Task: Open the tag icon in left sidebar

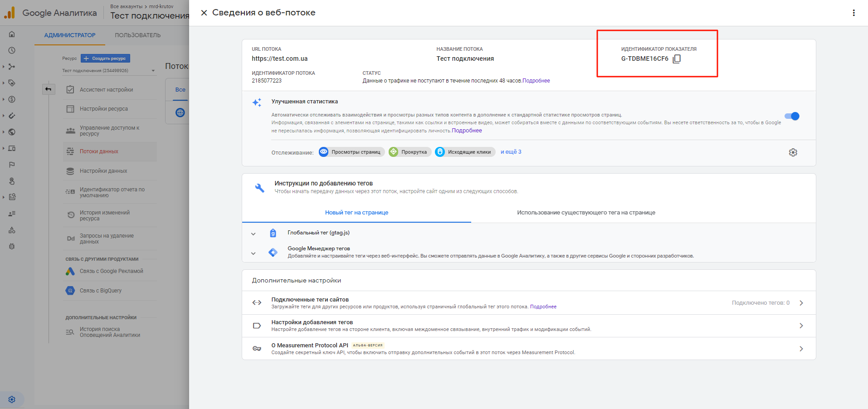Action: point(12,83)
